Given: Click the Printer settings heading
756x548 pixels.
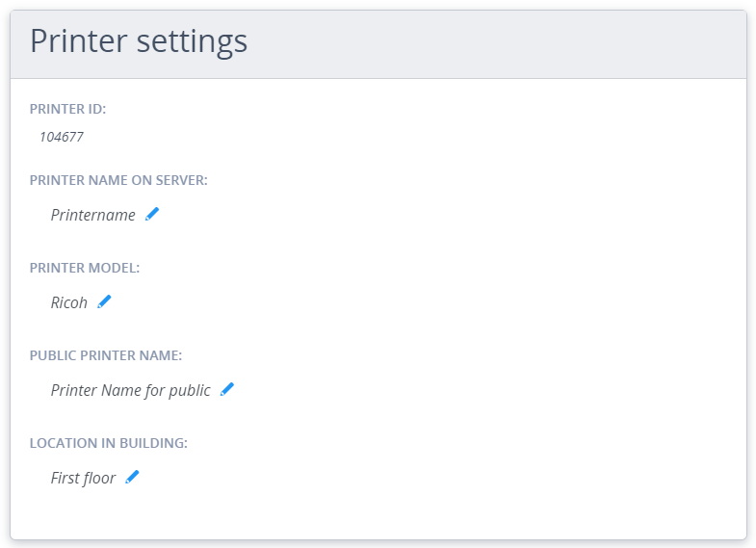Looking at the screenshot, I should click(x=139, y=41).
